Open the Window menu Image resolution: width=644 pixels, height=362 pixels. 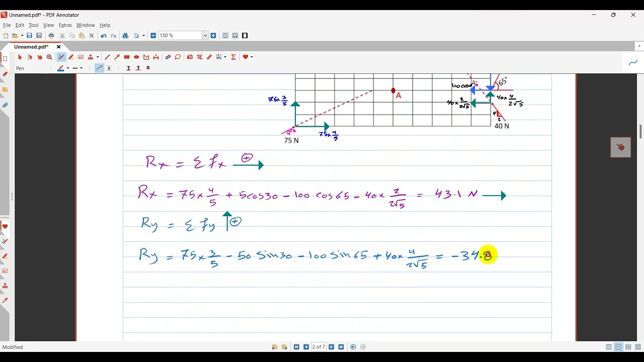tap(86, 25)
